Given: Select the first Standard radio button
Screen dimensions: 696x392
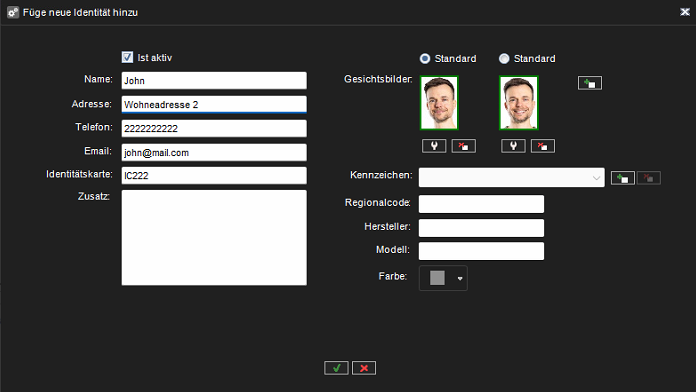Looking at the screenshot, I should pos(425,59).
